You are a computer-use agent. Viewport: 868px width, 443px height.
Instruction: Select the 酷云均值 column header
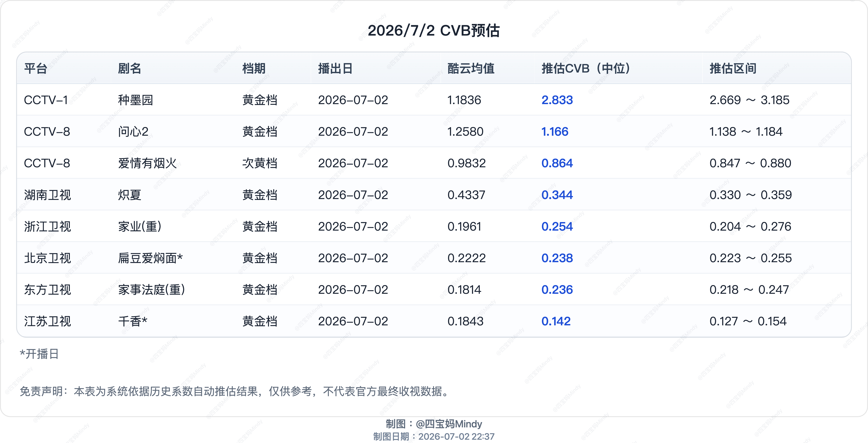[471, 68]
